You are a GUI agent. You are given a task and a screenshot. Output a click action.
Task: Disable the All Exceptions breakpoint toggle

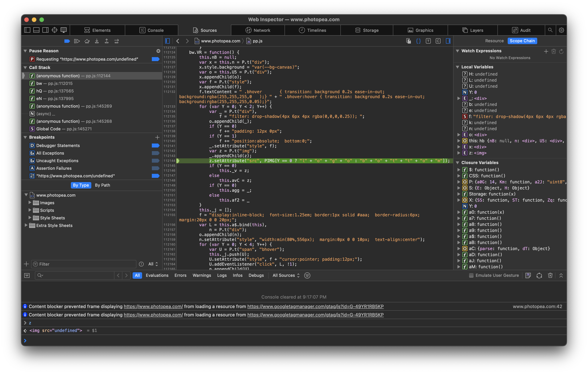point(156,153)
